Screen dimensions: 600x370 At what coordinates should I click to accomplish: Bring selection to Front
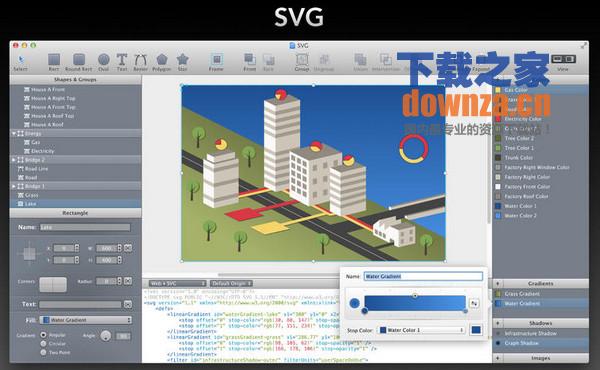249,62
